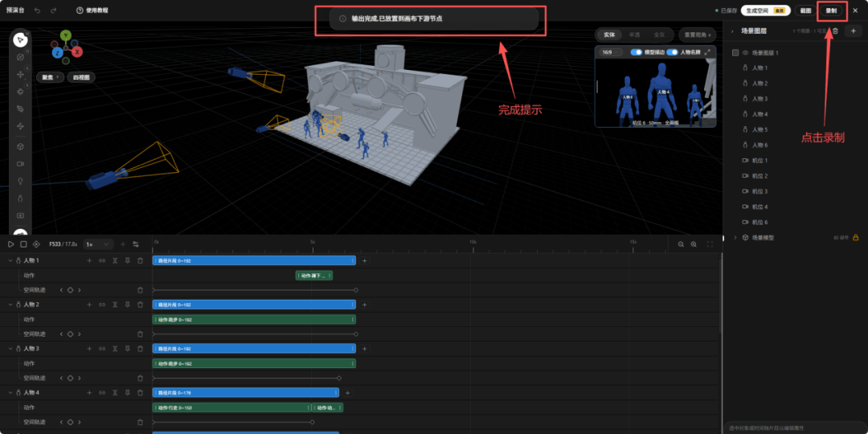Add a character figure from left toolbar
Image resolution: width=868 pixels, height=434 pixels.
point(20,199)
